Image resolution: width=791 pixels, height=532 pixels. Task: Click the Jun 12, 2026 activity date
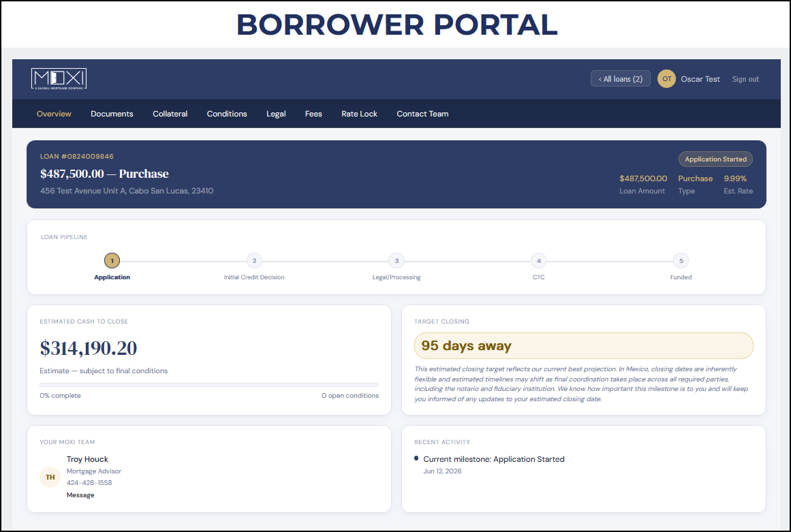442,471
